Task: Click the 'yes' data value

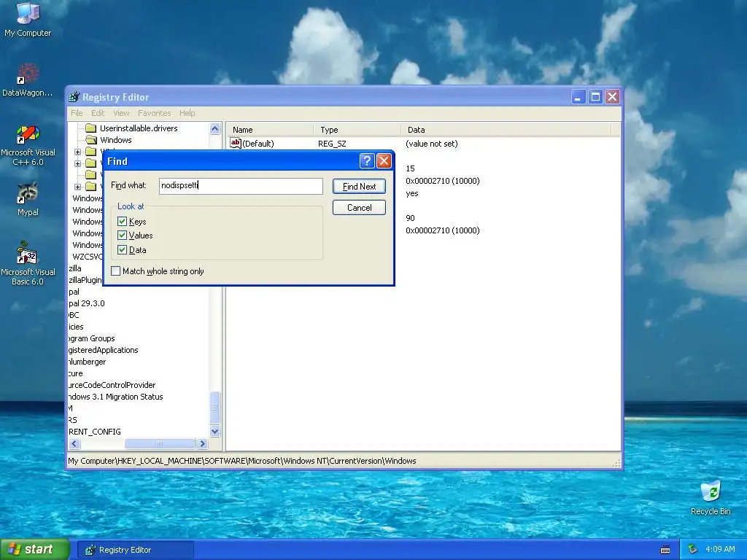Action: 412,193
